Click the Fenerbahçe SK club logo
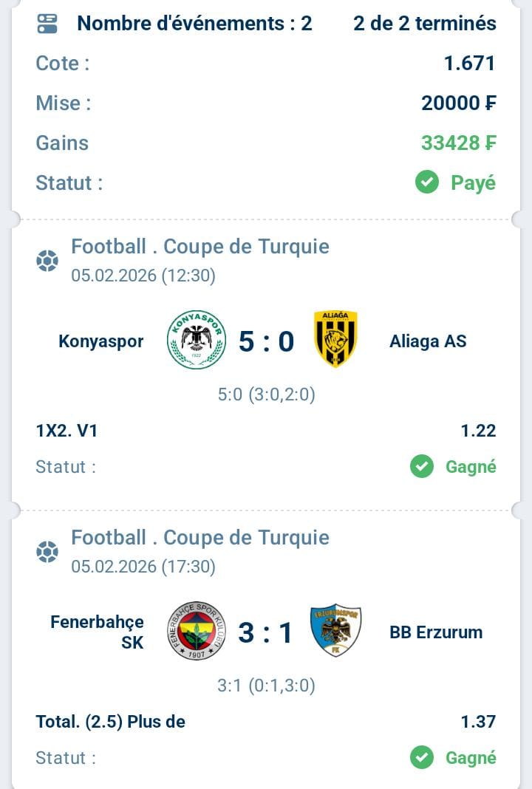Image resolution: width=532 pixels, height=789 pixels. tap(196, 631)
